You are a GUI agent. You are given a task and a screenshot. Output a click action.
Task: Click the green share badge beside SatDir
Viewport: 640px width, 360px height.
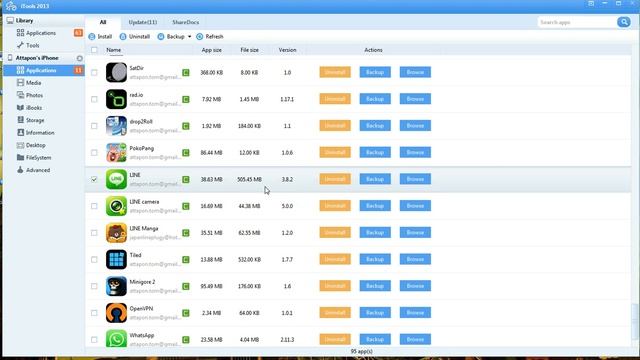click(186, 73)
